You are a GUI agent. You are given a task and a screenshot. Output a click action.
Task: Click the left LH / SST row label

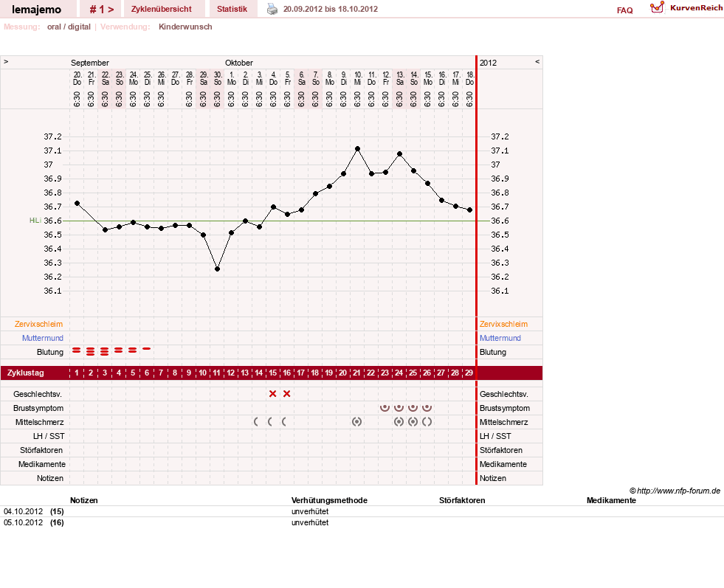tap(49, 436)
